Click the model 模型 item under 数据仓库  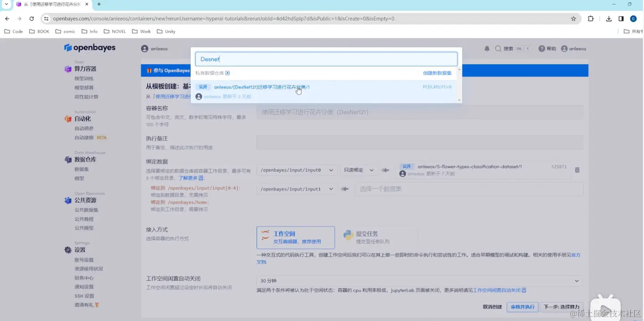[79, 178]
